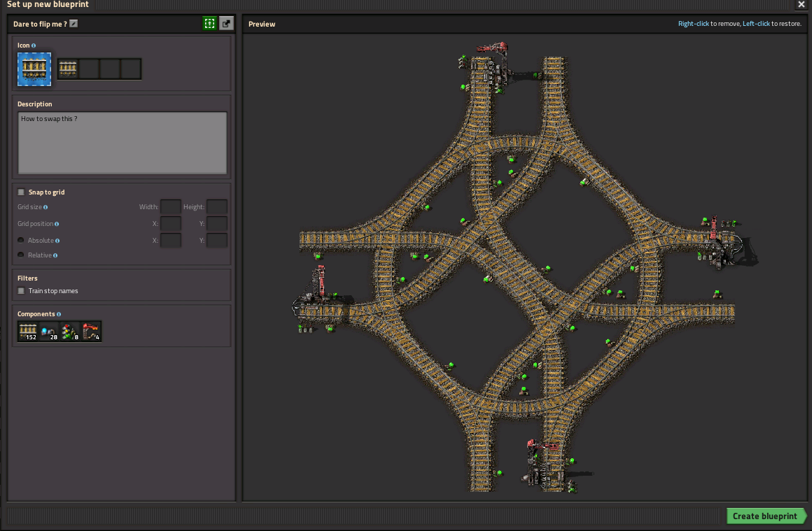Click the "Filters" heading

27,278
